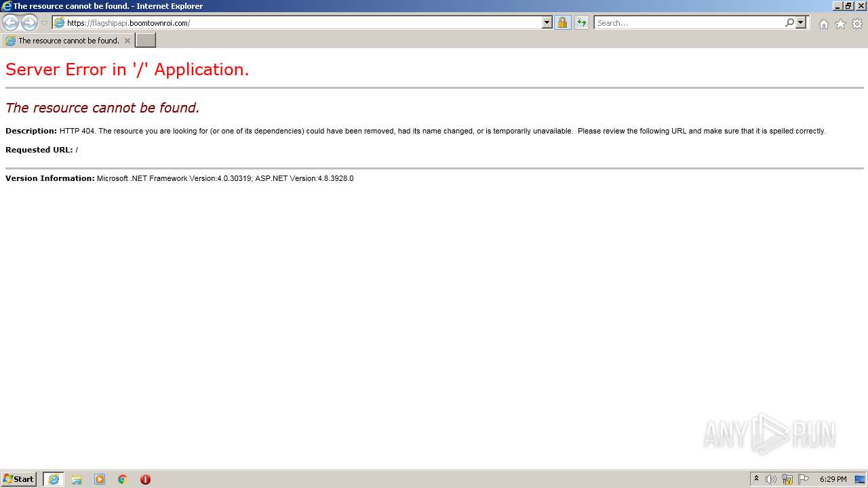
Task: Open Windows Explorer folder taskbar icon
Action: [77, 479]
